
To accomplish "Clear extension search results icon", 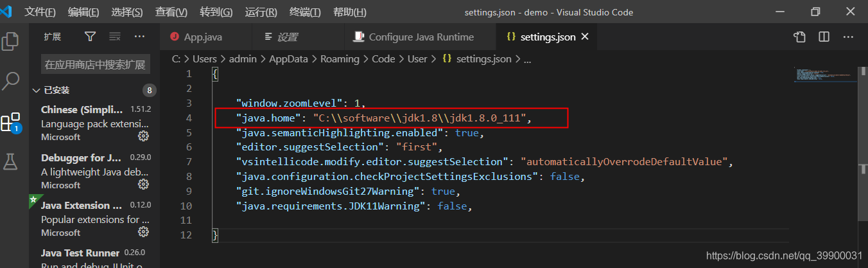I will point(115,37).
